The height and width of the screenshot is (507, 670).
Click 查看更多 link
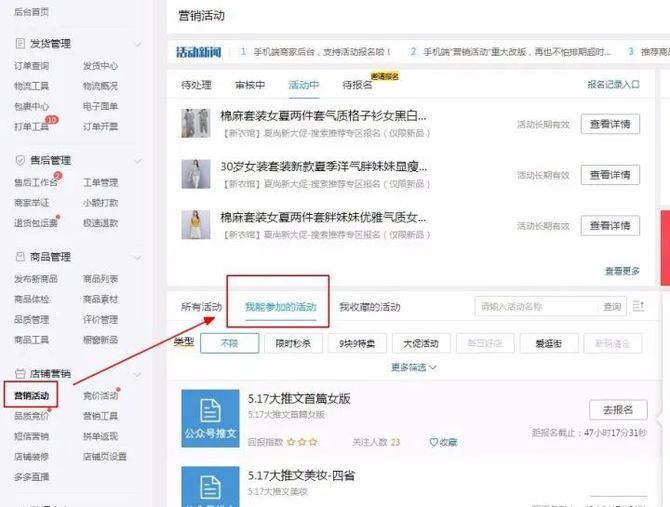[x=622, y=271]
